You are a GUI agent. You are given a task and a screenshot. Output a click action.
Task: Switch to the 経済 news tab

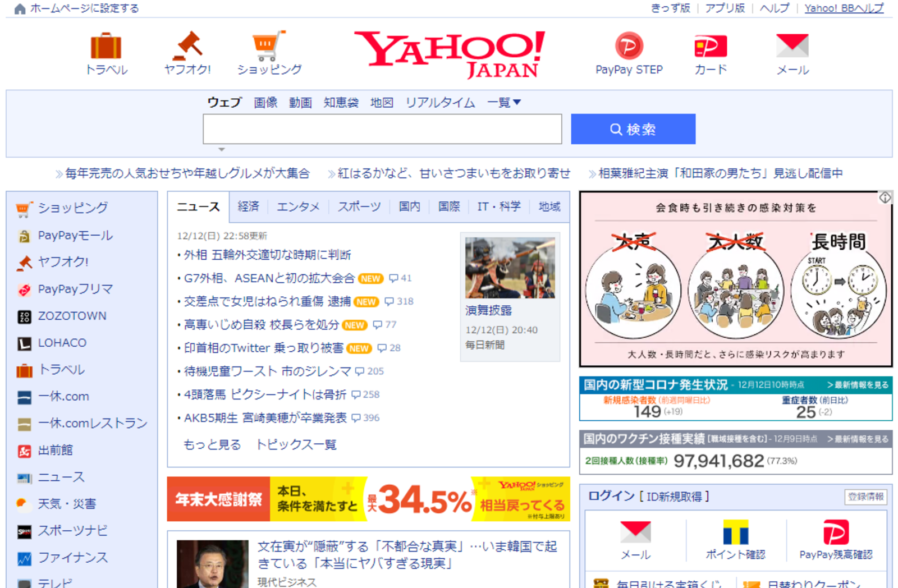click(248, 206)
